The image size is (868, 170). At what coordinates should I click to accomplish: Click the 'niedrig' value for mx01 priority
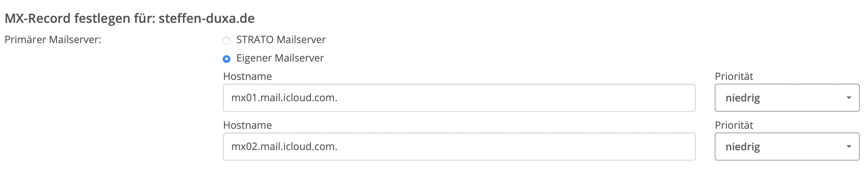point(743,98)
